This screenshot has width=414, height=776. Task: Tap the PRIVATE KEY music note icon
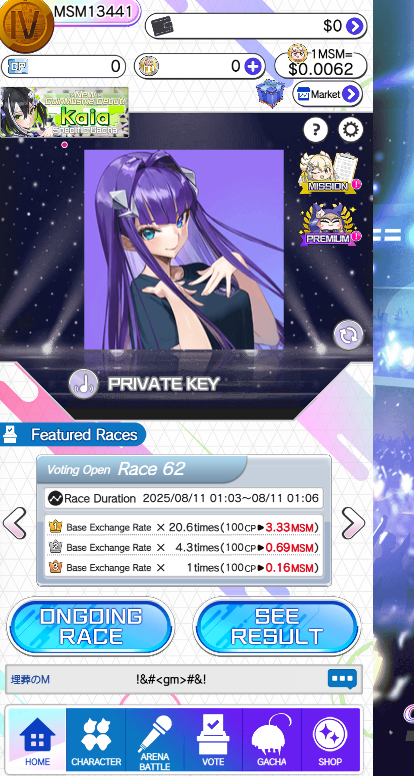(x=83, y=384)
